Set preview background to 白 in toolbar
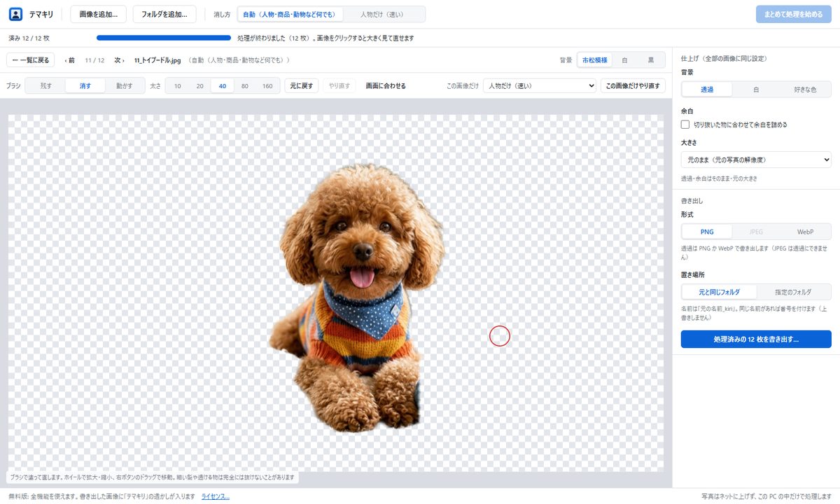The height and width of the screenshot is (504, 840). click(624, 60)
